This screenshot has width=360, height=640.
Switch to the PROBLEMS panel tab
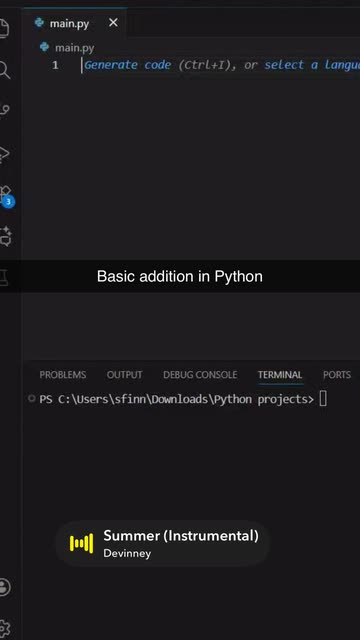pyautogui.click(x=62, y=375)
